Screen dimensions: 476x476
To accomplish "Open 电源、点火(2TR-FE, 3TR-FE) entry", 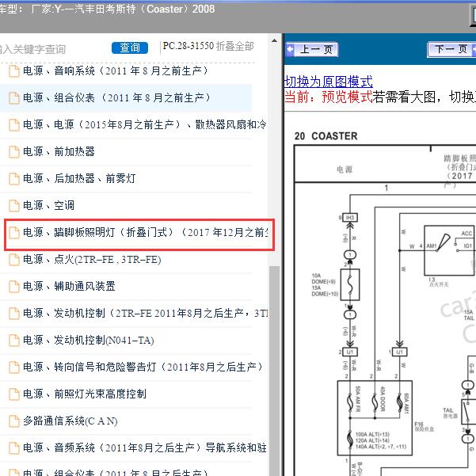I will 92,260.
